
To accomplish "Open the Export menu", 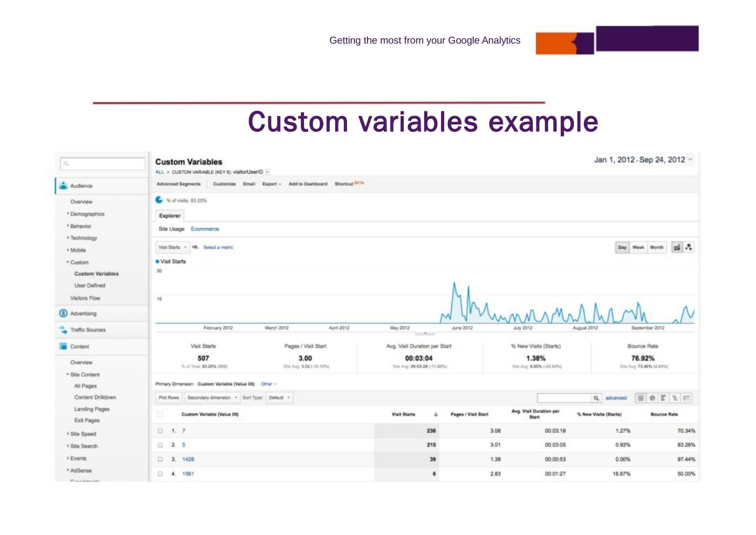I will (x=271, y=184).
